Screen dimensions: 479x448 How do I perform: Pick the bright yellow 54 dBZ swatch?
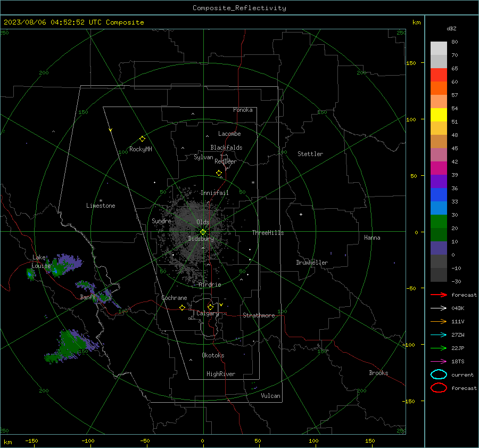click(439, 115)
